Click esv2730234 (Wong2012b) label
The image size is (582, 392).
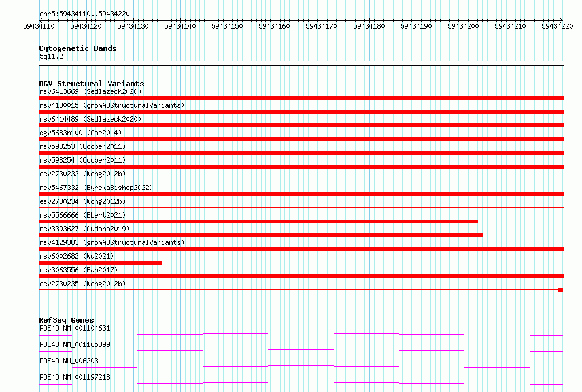pyautogui.click(x=82, y=201)
